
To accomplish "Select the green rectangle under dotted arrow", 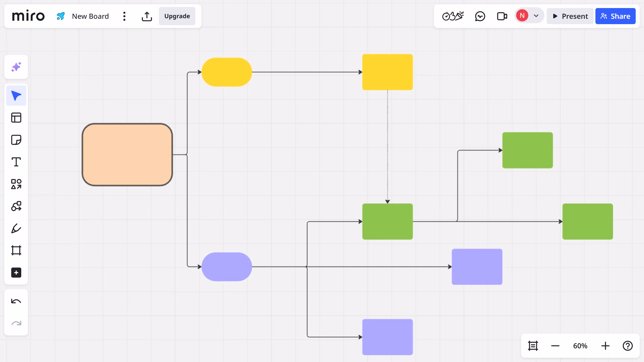I will [387, 221].
